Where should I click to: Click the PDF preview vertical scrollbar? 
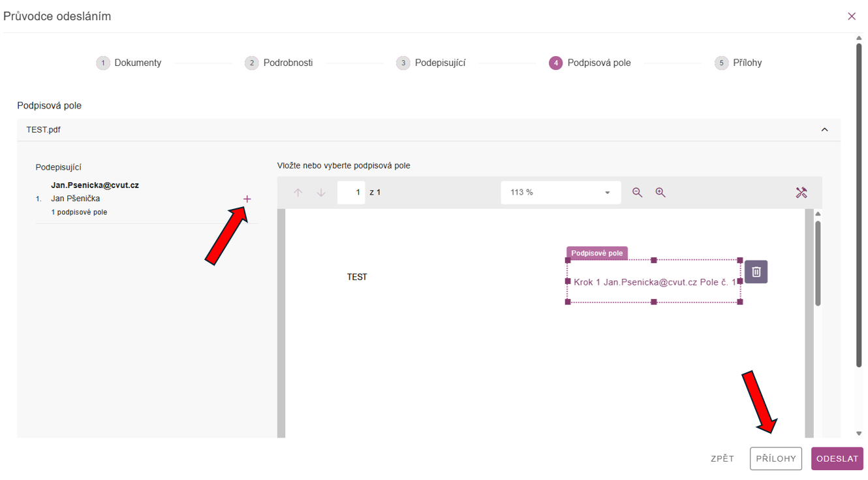click(818, 263)
